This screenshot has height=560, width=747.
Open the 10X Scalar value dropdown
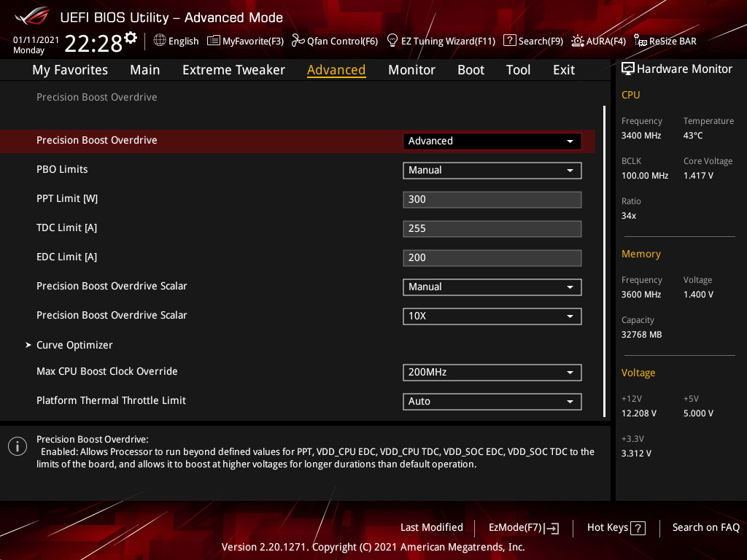coord(492,316)
